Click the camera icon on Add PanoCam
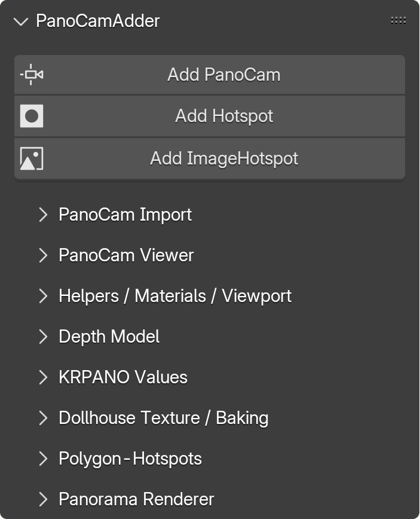The height and width of the screenshot is (519, 420). (x=32, y=75)
